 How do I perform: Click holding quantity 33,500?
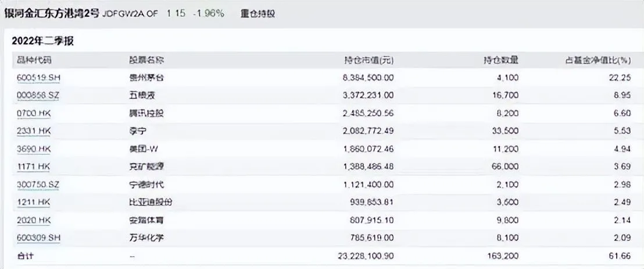[x=506, y=131]
